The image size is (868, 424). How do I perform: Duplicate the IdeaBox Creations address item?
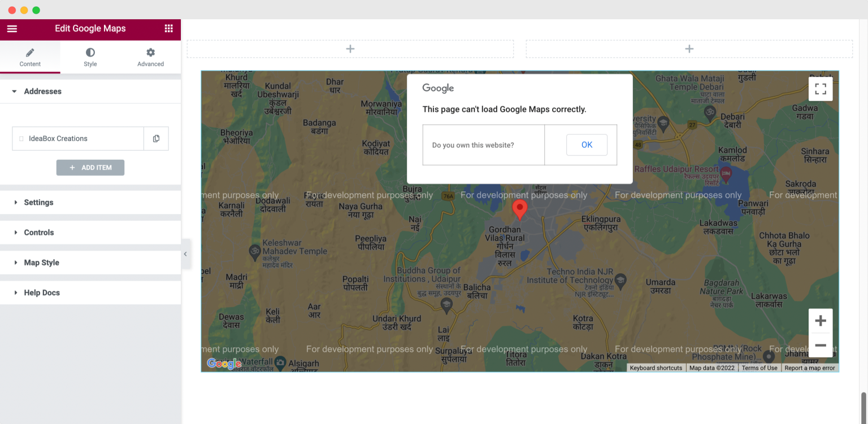(157, 138)
